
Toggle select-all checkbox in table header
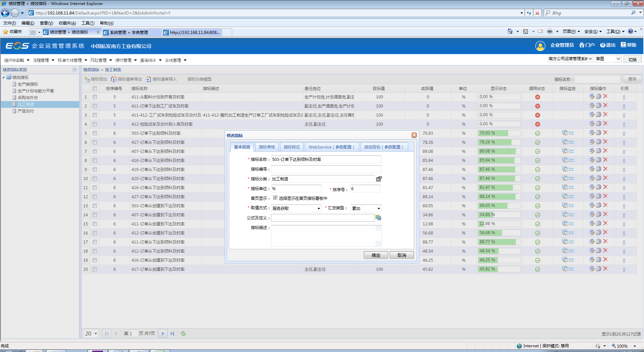pos(95,89)
